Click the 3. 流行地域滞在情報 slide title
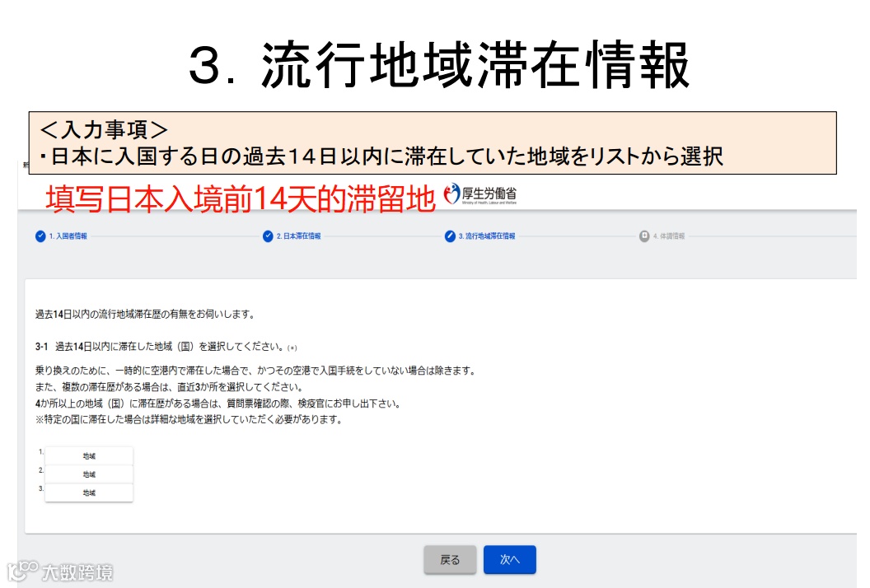This screenshot has width=870, height=588. 439,65
